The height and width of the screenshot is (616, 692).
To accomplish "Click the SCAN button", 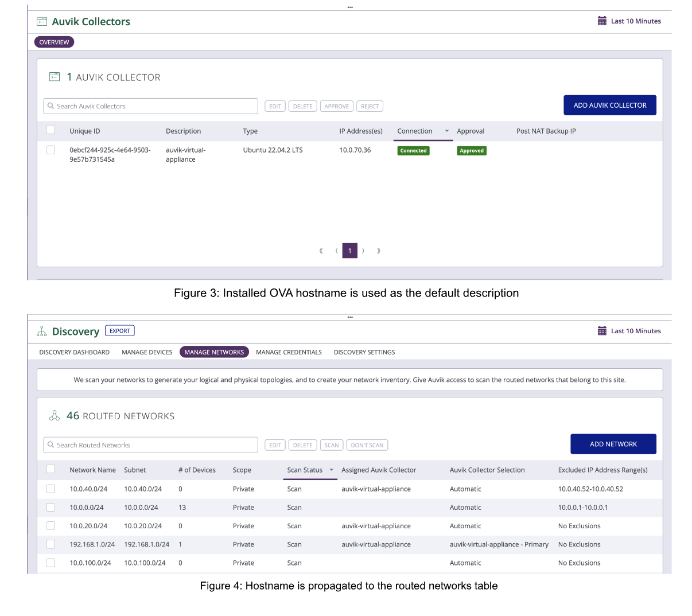I will (332, 445).
